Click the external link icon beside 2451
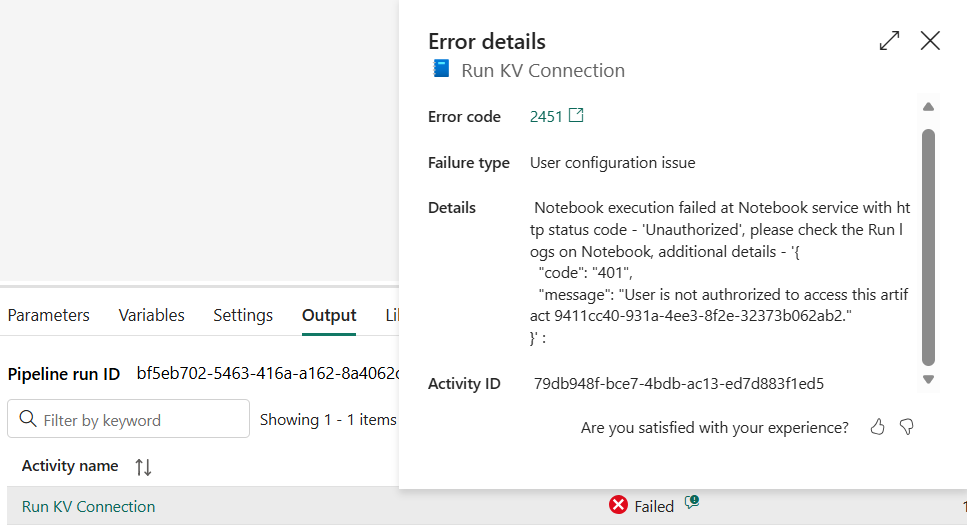 click(x=576, y=116)
